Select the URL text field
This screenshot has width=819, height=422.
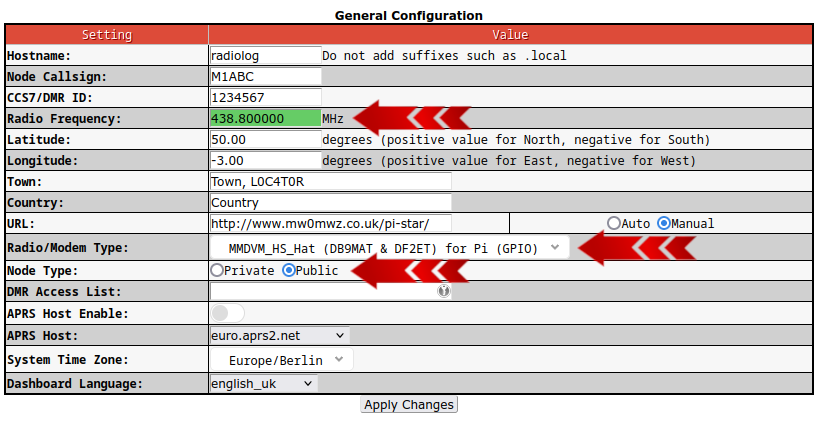(330, 223)
